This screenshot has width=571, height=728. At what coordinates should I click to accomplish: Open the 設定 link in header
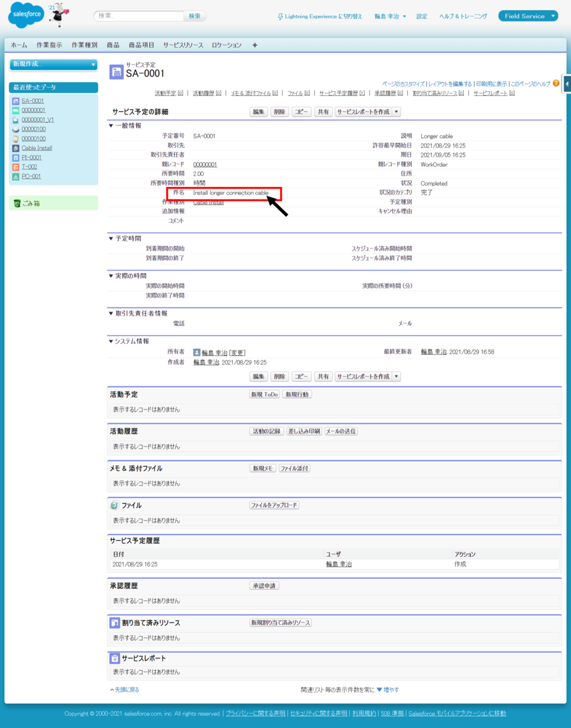coord(422,16)
